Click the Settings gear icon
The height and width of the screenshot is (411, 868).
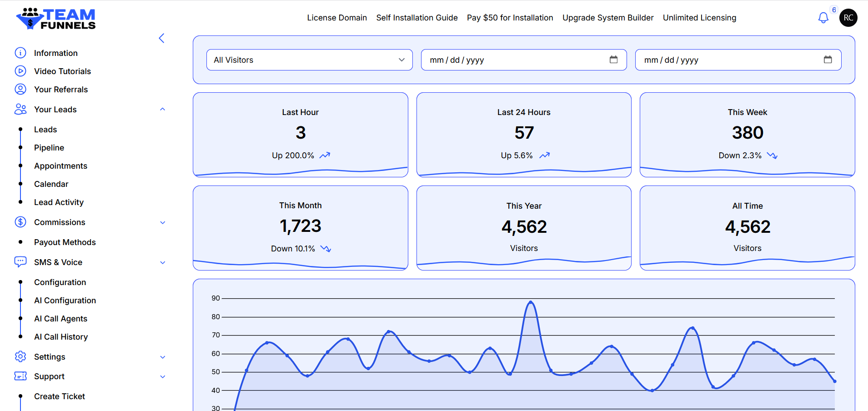(x=20, y=356)
